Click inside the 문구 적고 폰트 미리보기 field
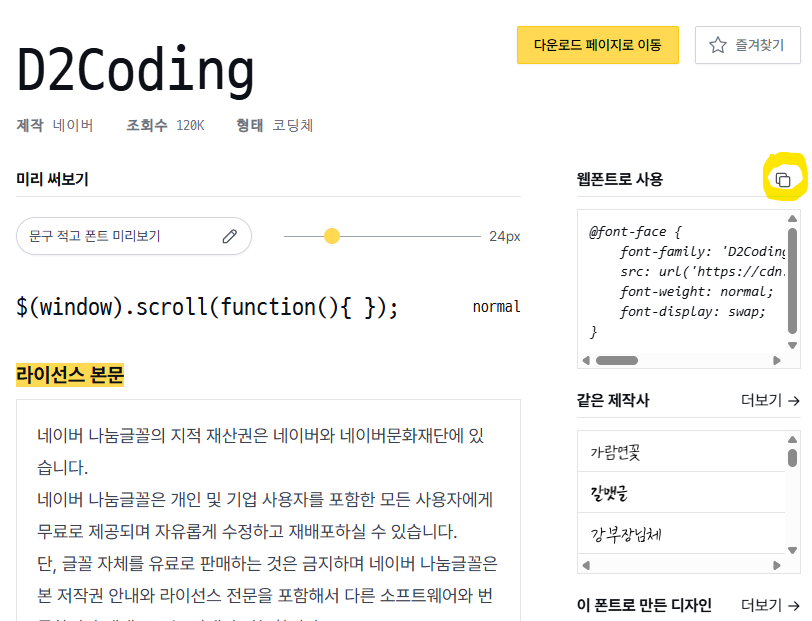The image size is (812, 621). (x=134, y=236)
